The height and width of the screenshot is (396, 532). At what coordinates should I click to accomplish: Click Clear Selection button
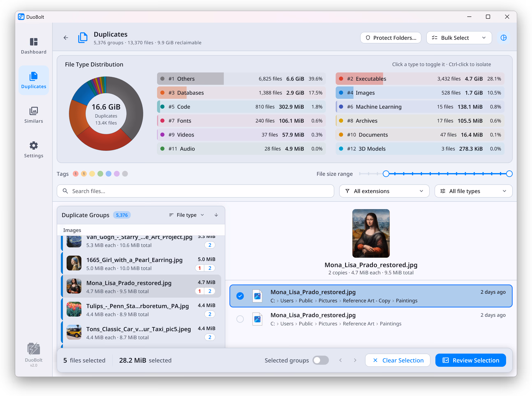point(397,360)
